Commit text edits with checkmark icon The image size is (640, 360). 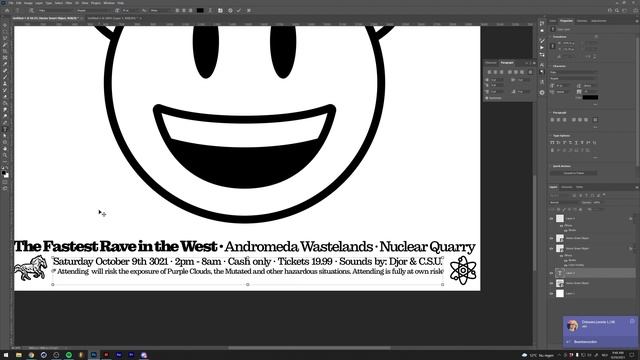tap(239, 10)
